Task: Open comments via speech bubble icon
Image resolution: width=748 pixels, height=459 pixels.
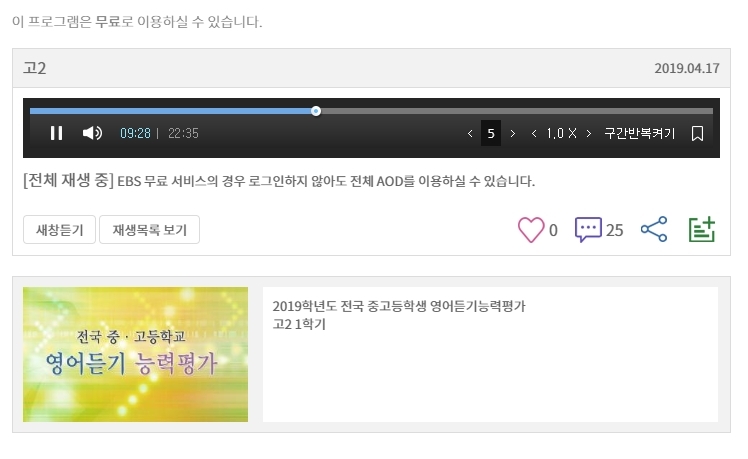Action: (x=588, y=230)
